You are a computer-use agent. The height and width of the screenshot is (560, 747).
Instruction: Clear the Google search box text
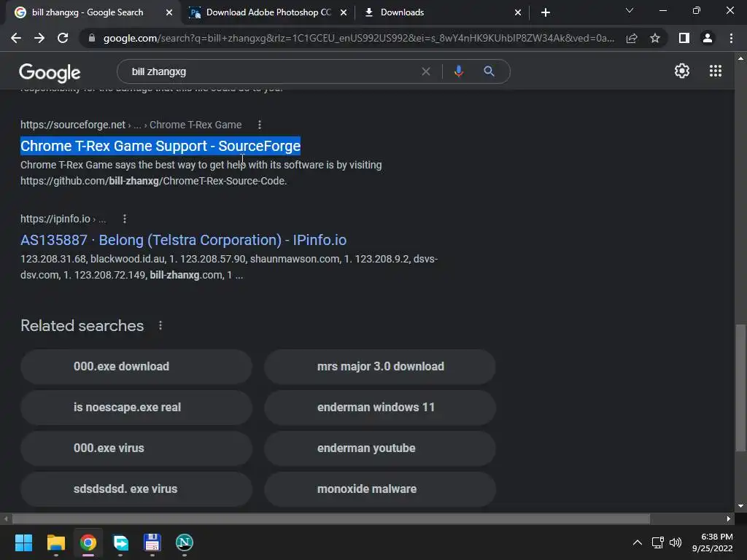point(426,71)
